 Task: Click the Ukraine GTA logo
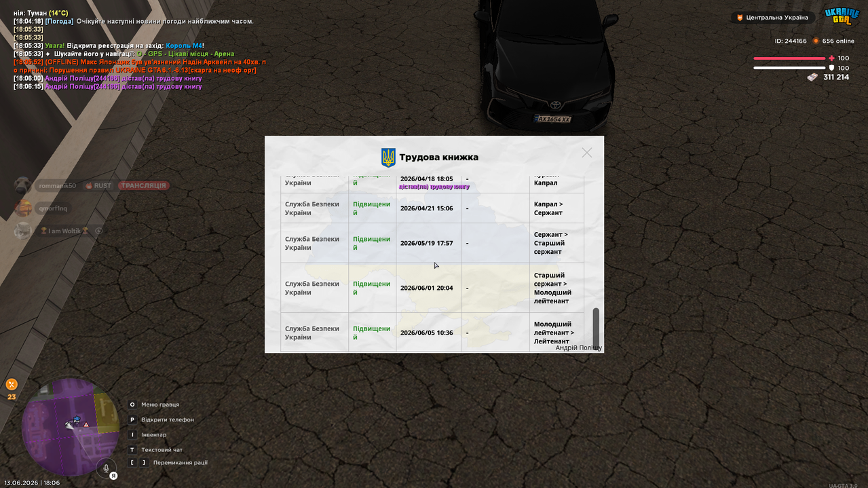842,16
